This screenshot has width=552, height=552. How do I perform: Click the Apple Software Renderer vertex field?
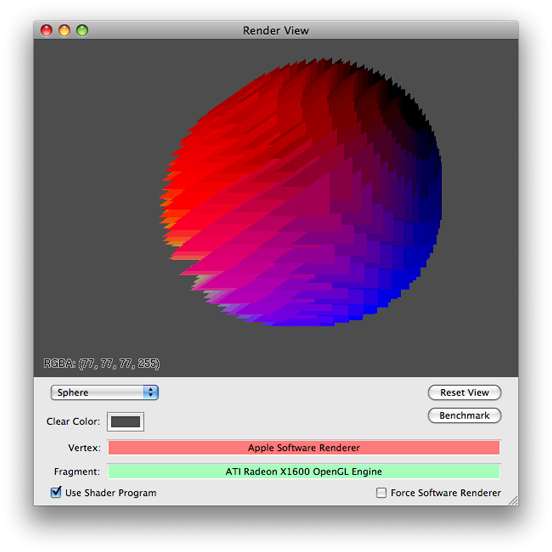click(x=304, y=447)
